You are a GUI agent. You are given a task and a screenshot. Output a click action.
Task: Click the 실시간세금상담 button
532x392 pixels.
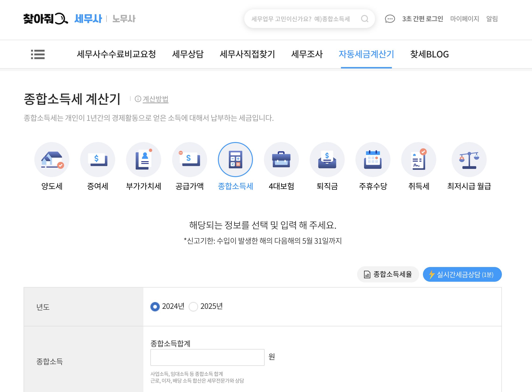(x=462, y=274)
